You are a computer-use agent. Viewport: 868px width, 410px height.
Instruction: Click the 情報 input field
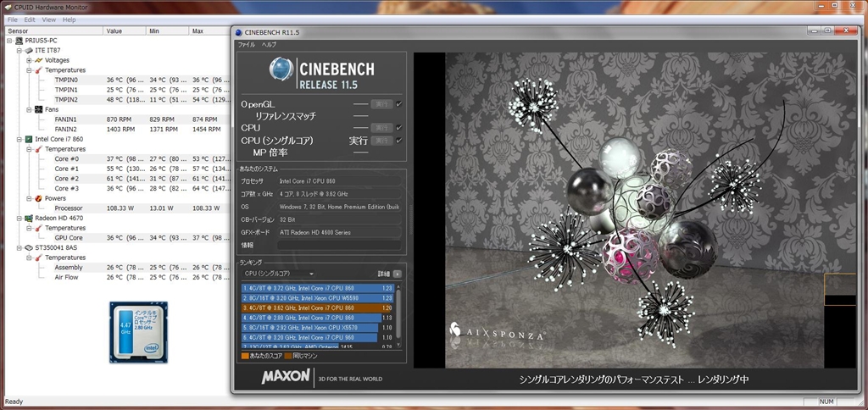point(339,245)
